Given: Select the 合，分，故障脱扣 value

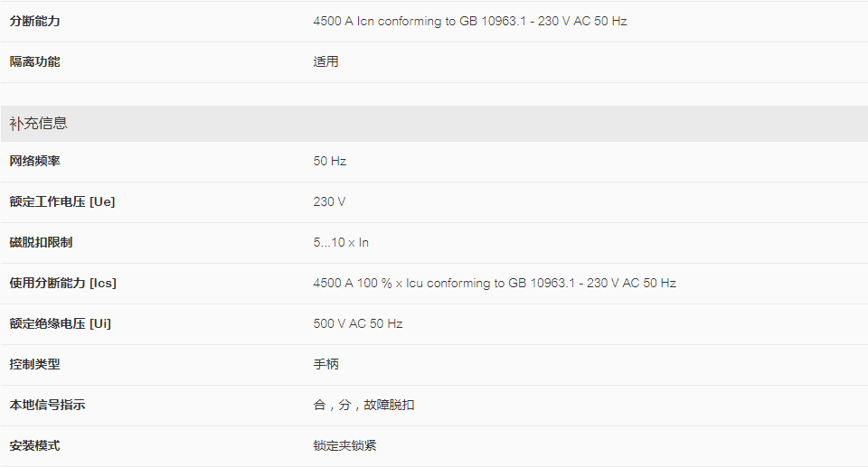Looking at the screenshot, I should point(363,405).
